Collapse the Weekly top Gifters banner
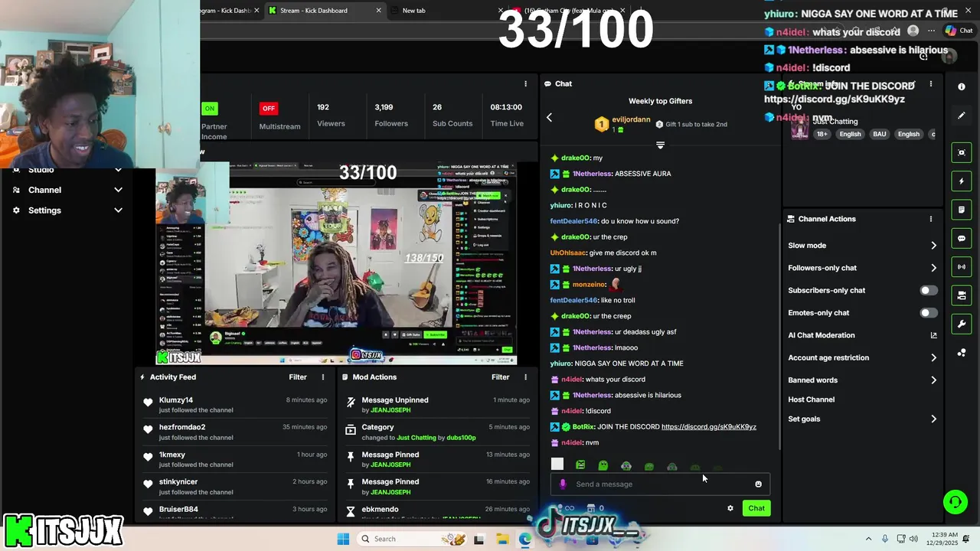This screenshot has width=980, height=551. 660,145
